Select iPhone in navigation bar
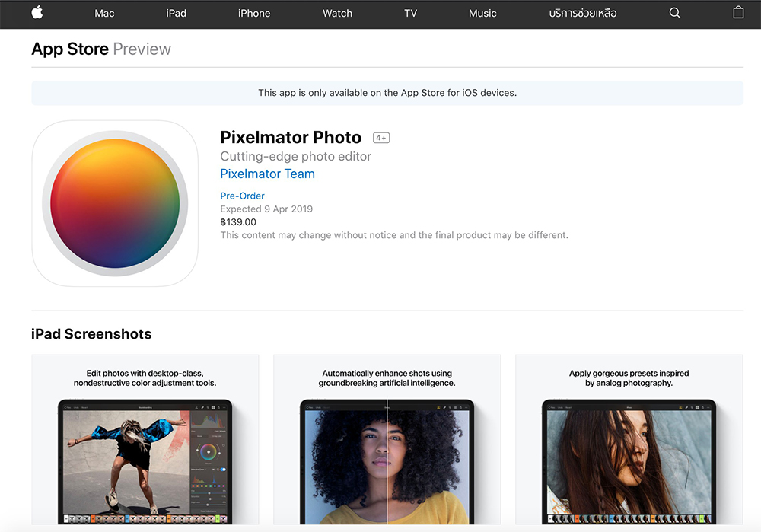761x532 pixels. 254,13
